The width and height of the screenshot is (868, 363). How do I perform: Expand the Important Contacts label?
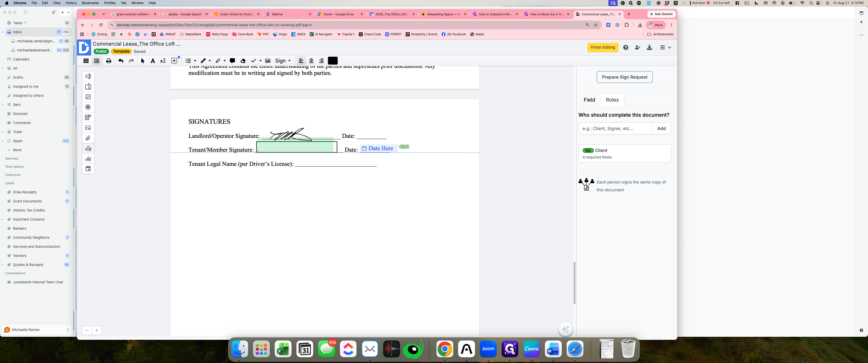(2, 219)
